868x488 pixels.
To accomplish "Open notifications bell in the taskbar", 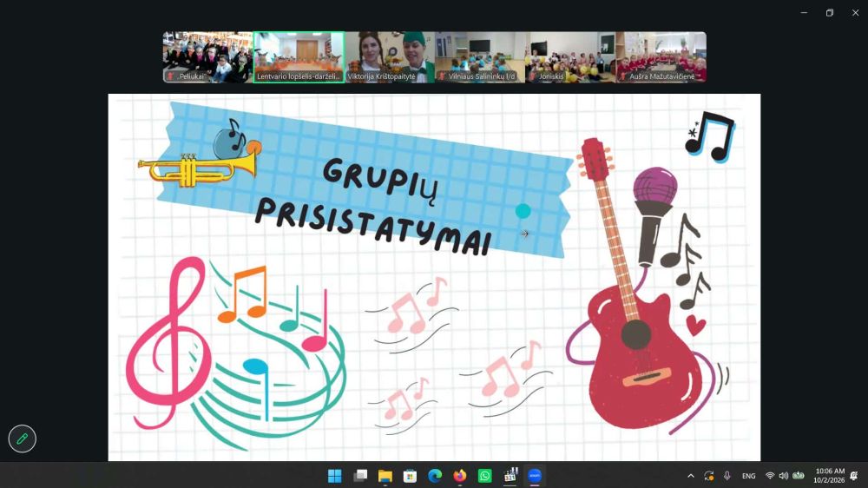I will tap(854, 476).
